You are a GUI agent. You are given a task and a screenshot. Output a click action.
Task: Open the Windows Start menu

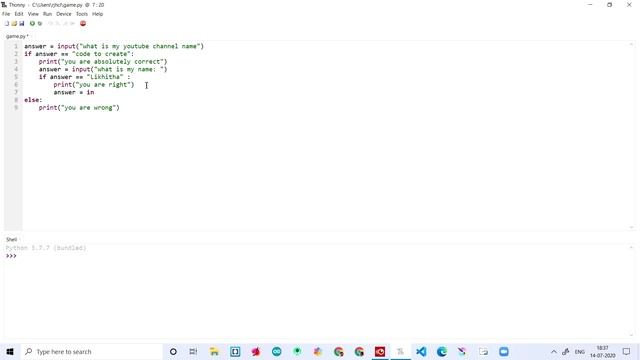[10, 351]
